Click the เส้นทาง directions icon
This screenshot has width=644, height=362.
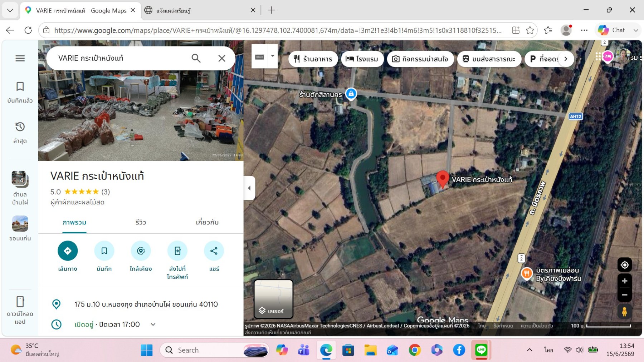coord(68,251)
